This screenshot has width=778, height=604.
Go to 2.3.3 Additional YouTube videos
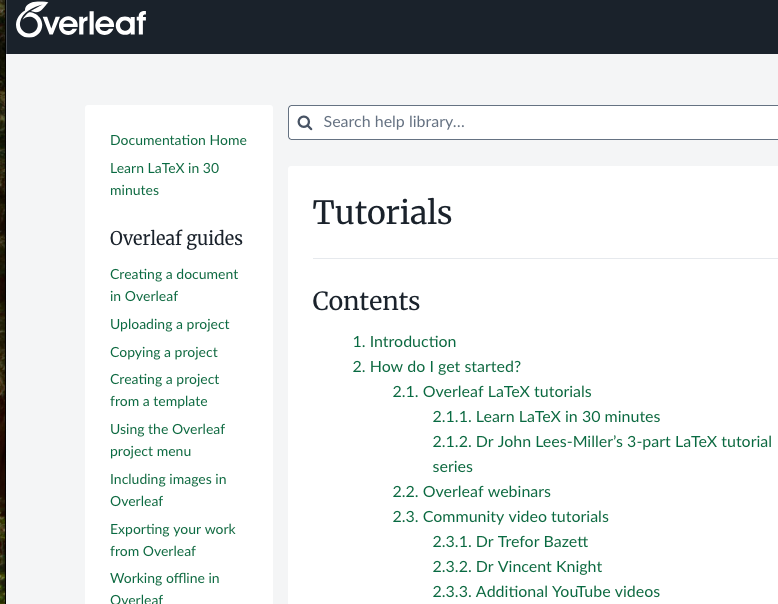(546, 592)
